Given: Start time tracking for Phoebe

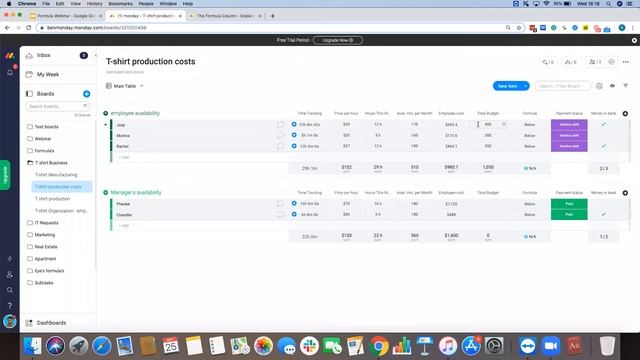Looking at the screenshot, I should tap(294, 203).
